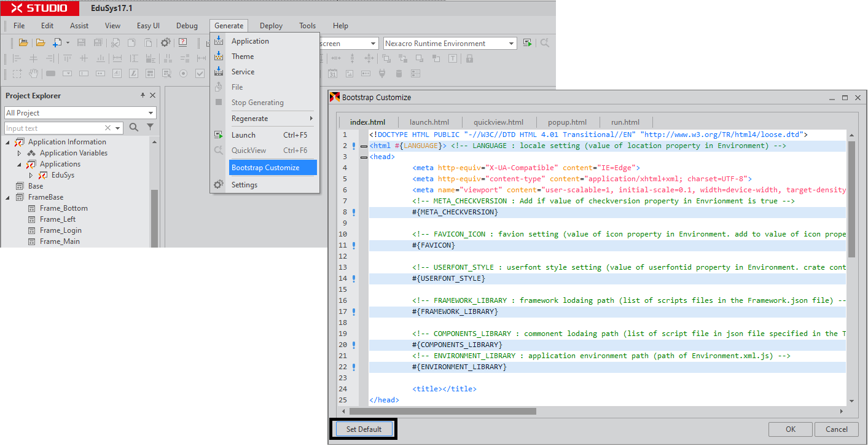Click the New file icon with plus
Viewport: 868px width, 446px height.
(57, 43)
